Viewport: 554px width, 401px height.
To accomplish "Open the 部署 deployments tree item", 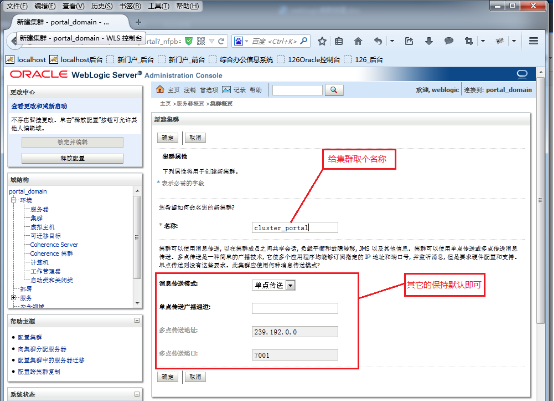I will point(26,289).
